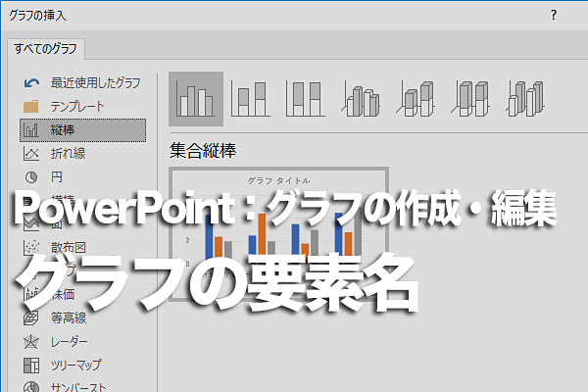The height and width of the screenshot is (392, 588).
Task: Select the サンバースト sunburst category
Action: pyautogui.click(x=82, y=386)
